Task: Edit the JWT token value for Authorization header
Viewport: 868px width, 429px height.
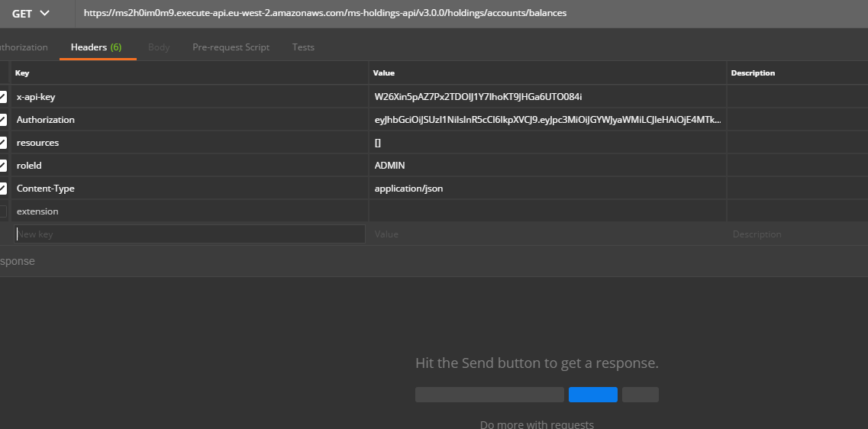Action: click(547, 120)
